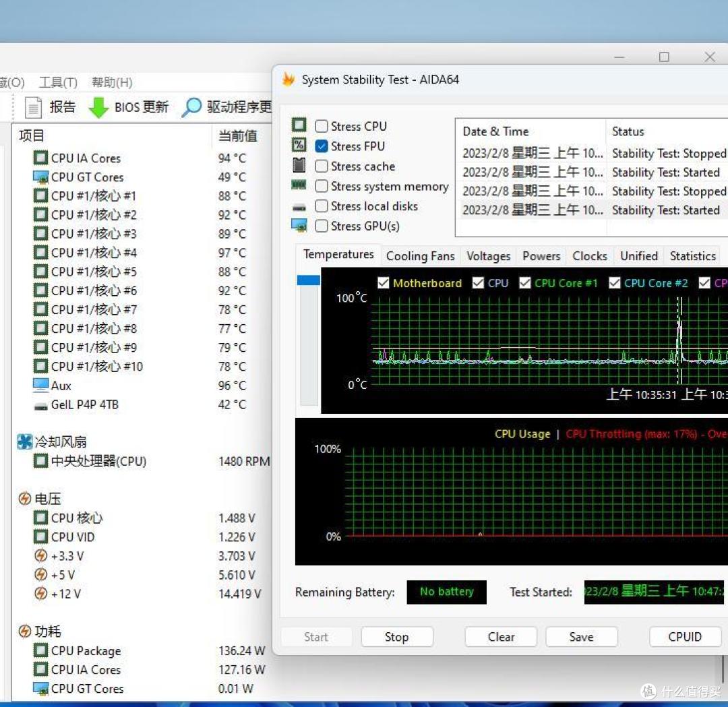
Task: Click the No battery indicator field
Action: [447, 592]
